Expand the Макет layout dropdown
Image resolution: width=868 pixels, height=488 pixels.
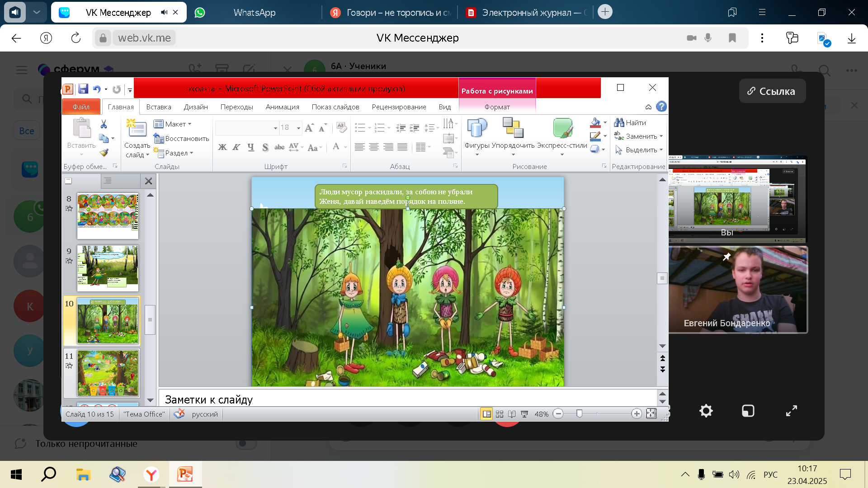(173, 124)
